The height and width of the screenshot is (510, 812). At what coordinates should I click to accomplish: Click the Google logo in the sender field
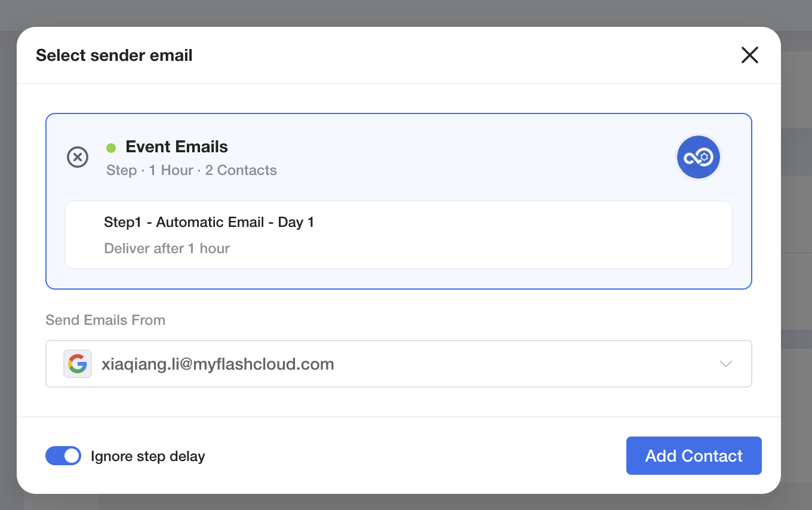[78, 364]
